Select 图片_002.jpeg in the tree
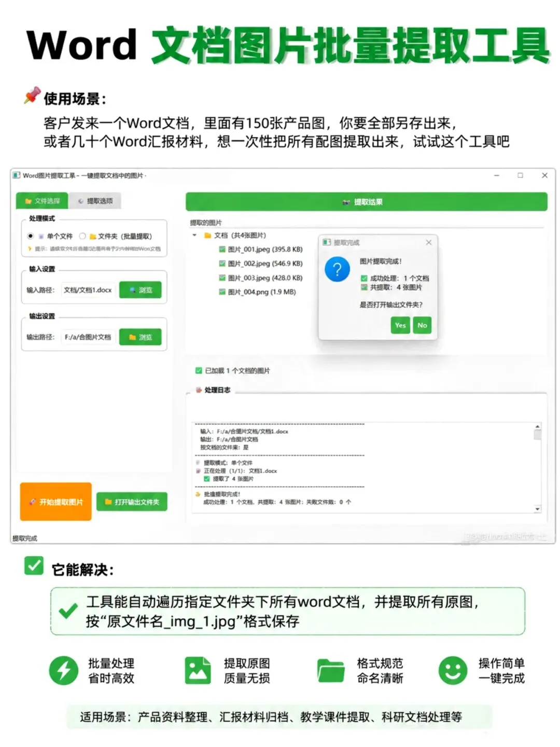Screen dimensions: 560x747 tap(261, 264)
